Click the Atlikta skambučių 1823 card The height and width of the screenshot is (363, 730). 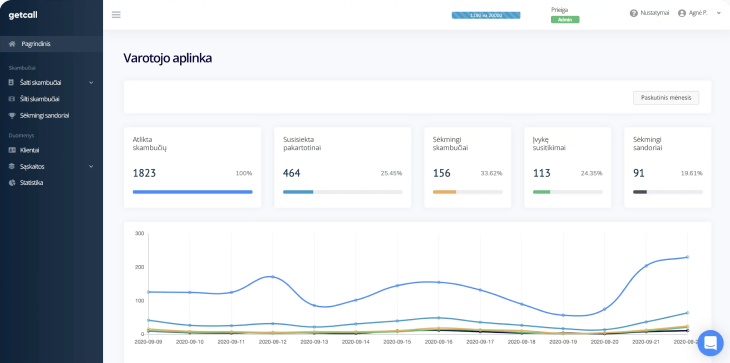(x=192, y=168)
